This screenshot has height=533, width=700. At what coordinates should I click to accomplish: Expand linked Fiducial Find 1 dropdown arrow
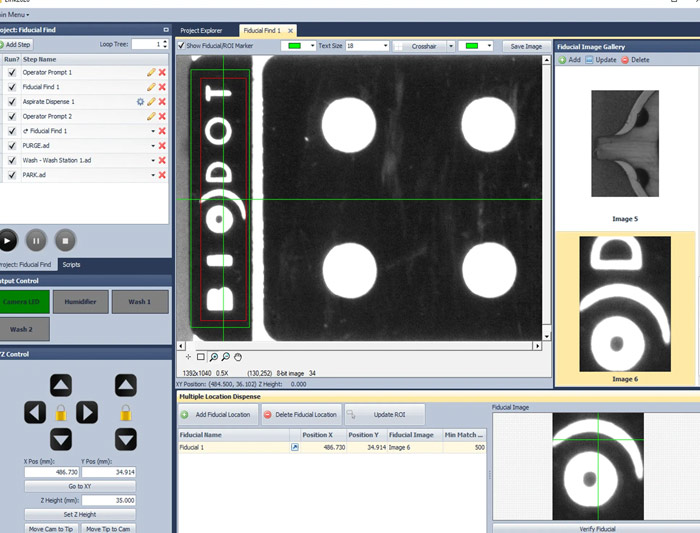(x=153, y=131)
